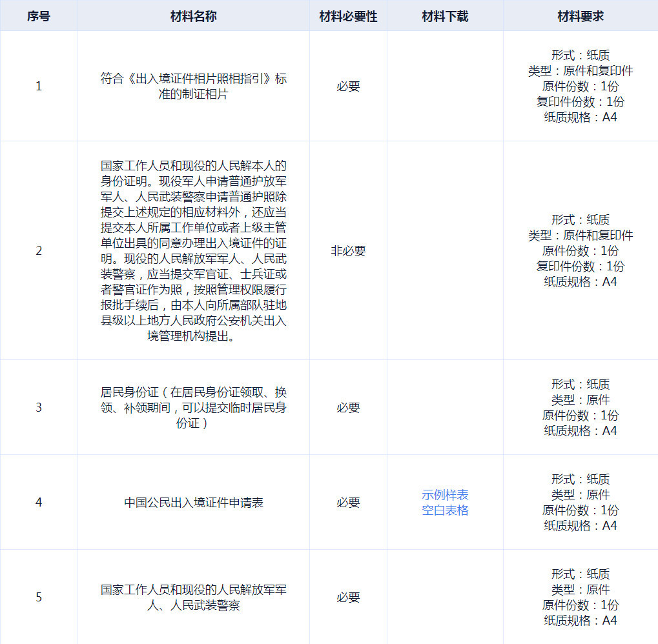This screenshot has width=658, height=644.
Task: Click row number 4 cell
Action: point(39,502)
